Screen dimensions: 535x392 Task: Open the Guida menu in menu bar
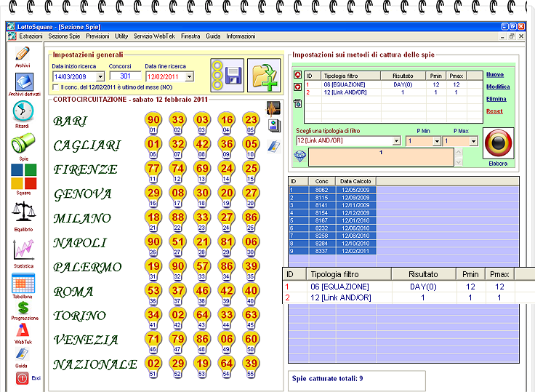point(213,36)
